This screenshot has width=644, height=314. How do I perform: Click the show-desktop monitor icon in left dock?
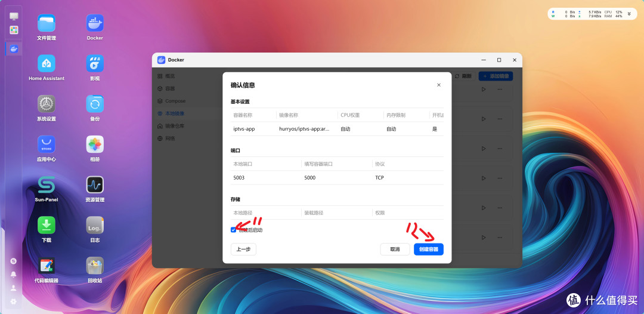[14, 17]
